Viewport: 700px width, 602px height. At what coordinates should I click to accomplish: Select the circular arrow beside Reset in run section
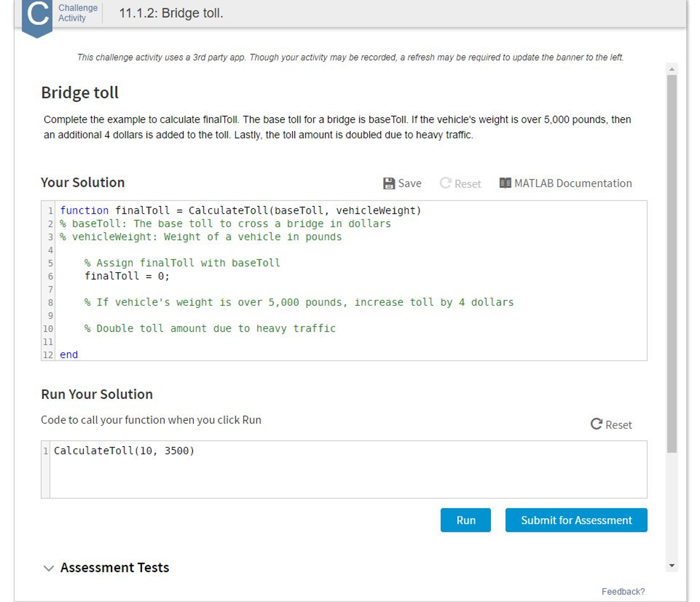[x=596, y=424]
